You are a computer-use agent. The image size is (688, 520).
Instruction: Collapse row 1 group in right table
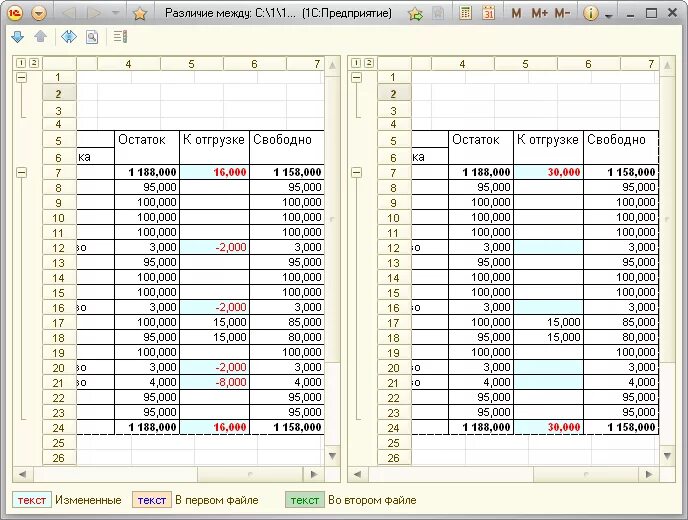coord(356,78)
